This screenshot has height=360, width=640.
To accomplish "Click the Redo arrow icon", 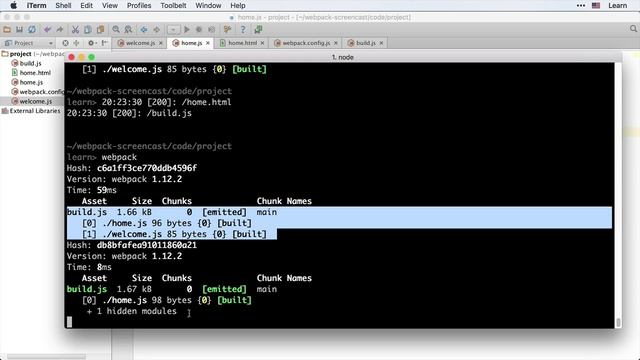I will (60, 29).
